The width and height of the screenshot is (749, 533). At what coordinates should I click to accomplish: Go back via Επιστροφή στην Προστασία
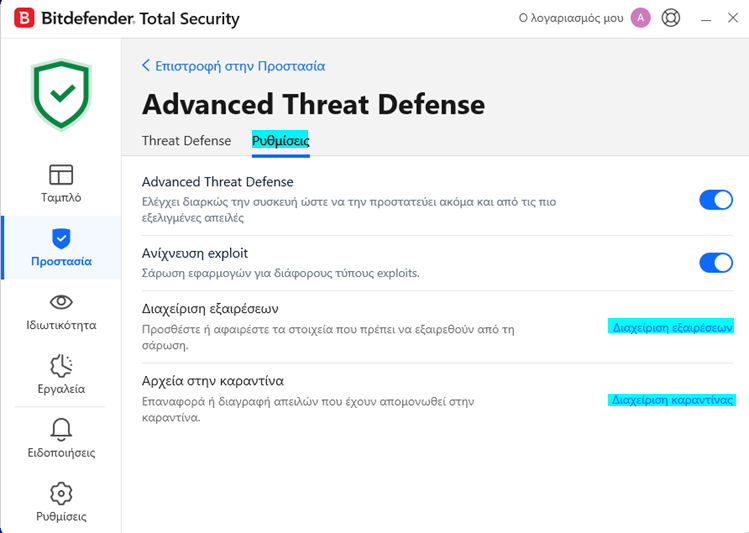pyautogui.click(x=239, y=66)
